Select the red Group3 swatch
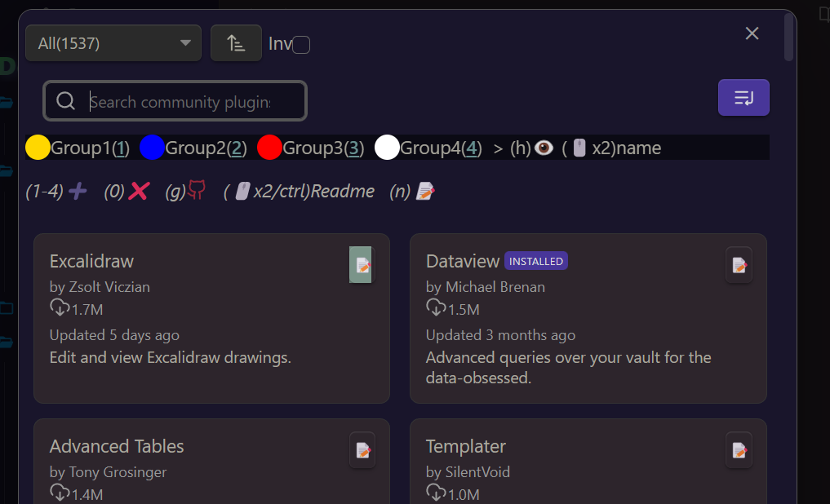Screen dimensions: 830x504 [269, 148]
